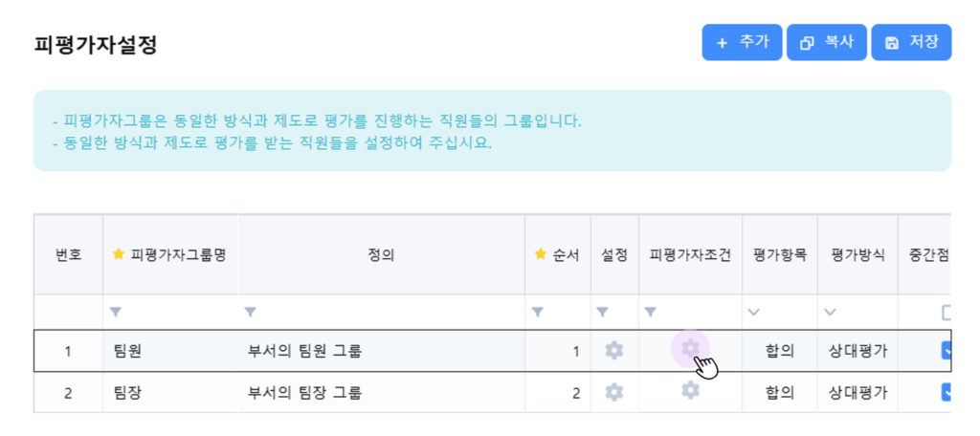Viewport: 980px width, 436px height.
Task: Open 피평가자조건 gear for 팀원 row
Action: coord(690,348)
